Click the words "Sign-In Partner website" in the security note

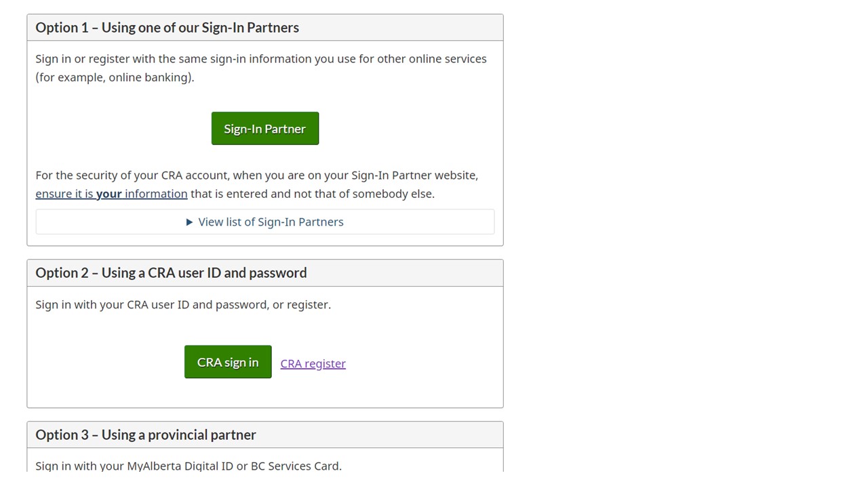(x=413, y=176)
